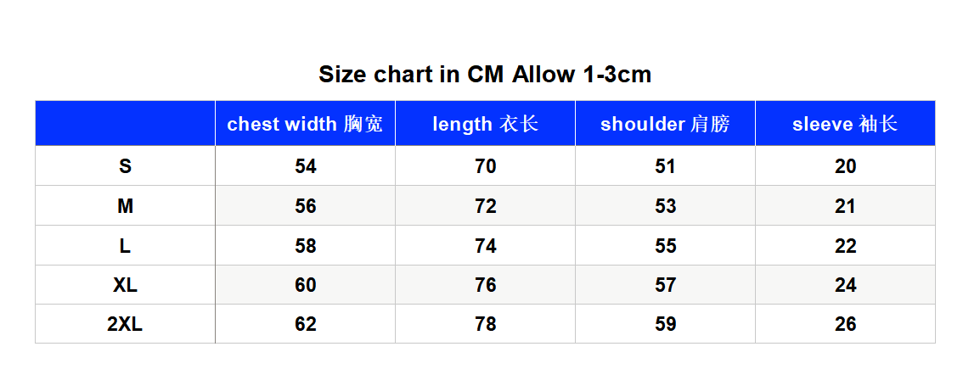Image resolution: width=980 pixels, height=369 pixels.
Task: Click the length column header
Action: pyautogui.click(x=485, y=124)
